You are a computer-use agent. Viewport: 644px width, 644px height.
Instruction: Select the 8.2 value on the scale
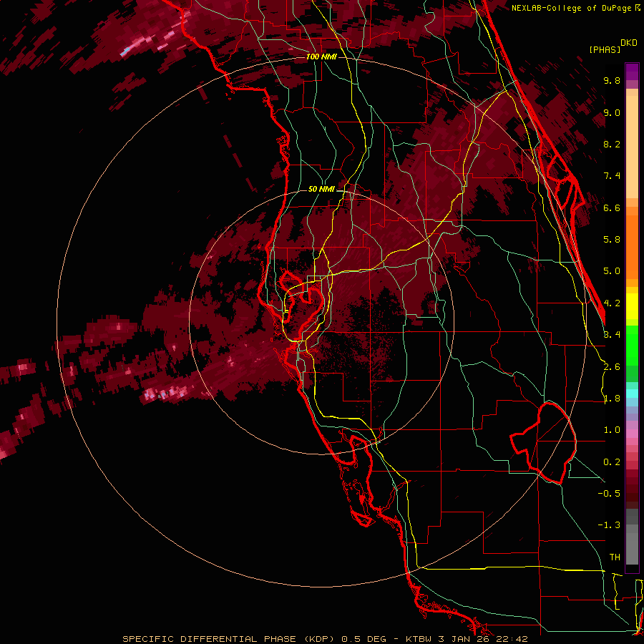click(x=612, y=144)
